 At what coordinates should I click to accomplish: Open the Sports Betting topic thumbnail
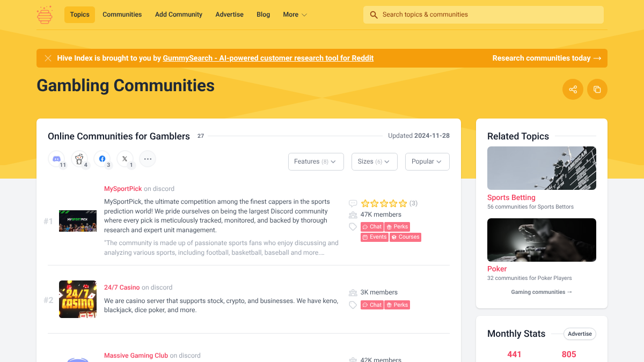pyautogui.click(x=541, y=168)
